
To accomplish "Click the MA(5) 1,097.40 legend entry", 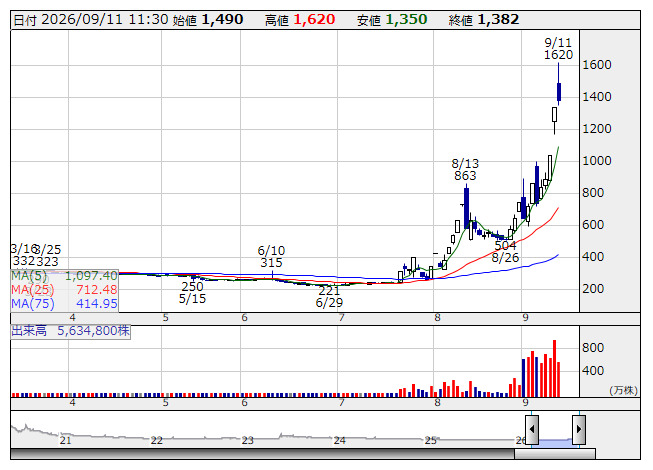I will (x=65, y=276).
